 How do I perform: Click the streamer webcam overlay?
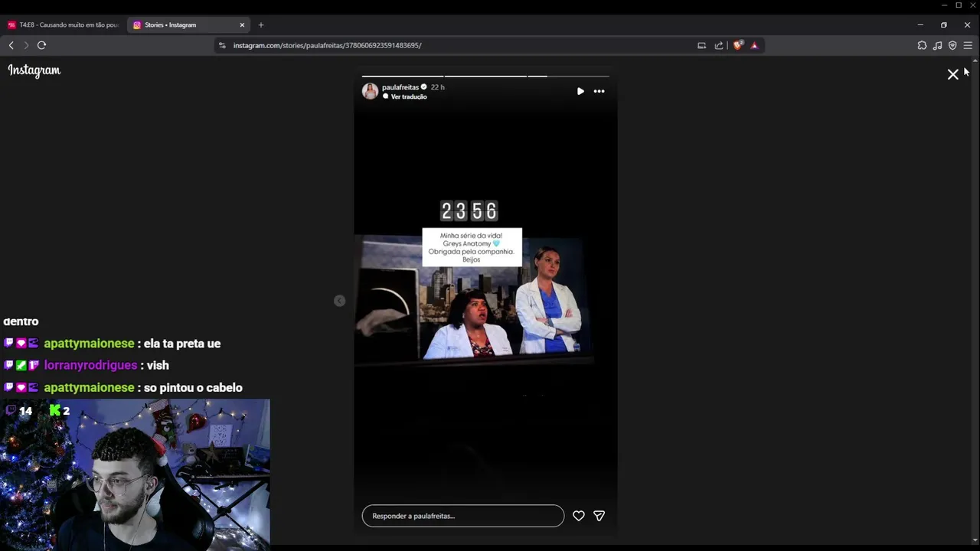[135, 474]
